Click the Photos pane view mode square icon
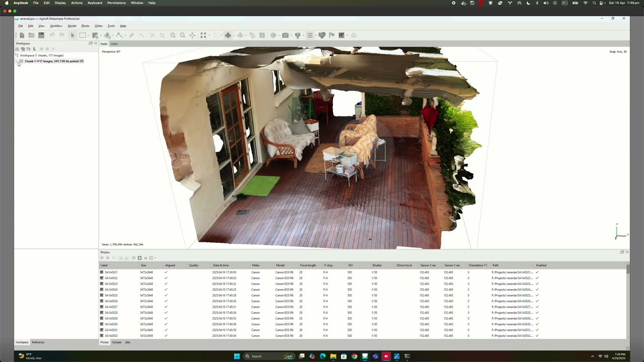 point(139,258)
